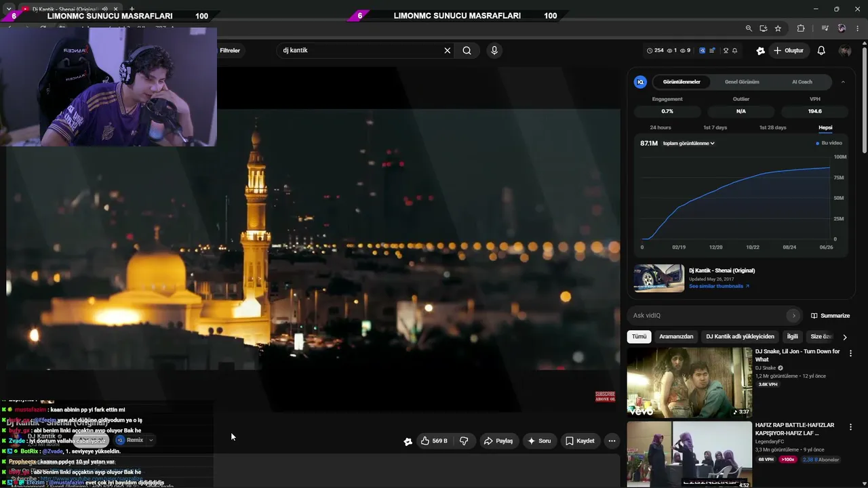Image resolution: width=868 pixels, height=488 pixels.
Task: Click the vidIQ star badge beside Oluştur
Action: [760, 50]
